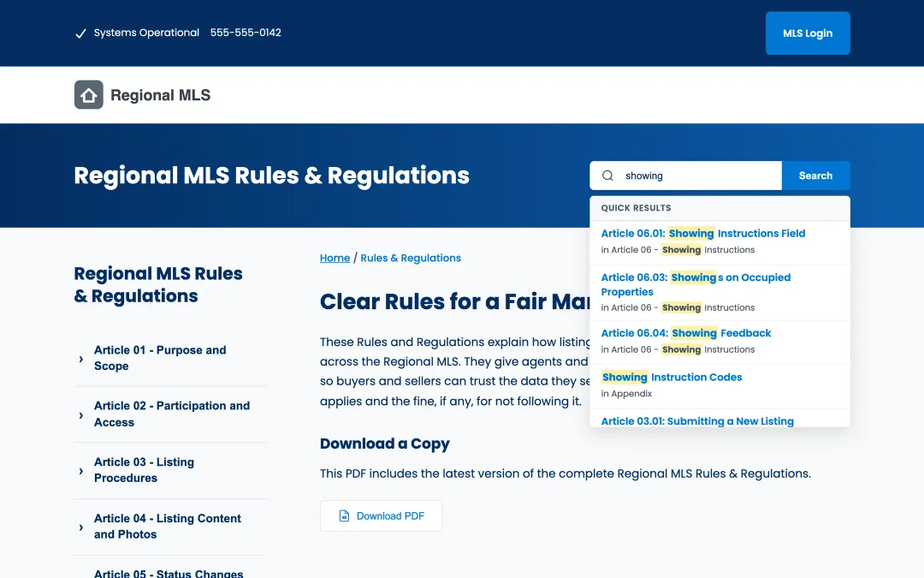Click the sidebar Regional MLS Rules & Regulations heading
Screen dimensions: 924x578
158,285
